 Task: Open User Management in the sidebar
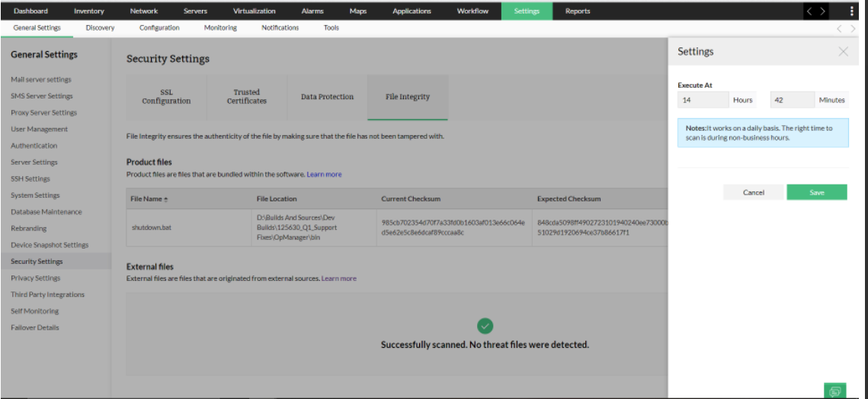click(x=39, y=129)
